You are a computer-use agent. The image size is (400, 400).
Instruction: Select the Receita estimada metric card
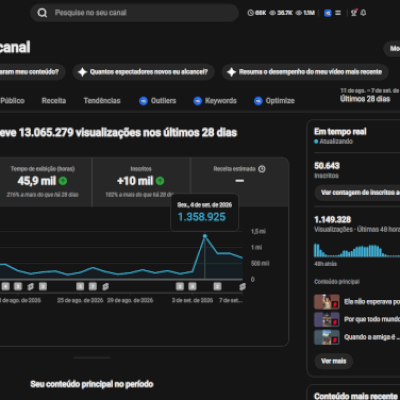pyautogui.click(x=239, y=182)
